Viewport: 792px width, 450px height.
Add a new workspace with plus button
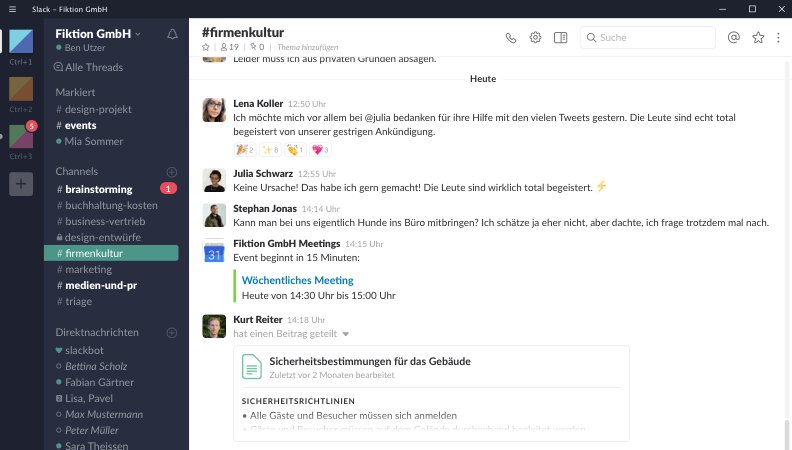pos(21,184)
